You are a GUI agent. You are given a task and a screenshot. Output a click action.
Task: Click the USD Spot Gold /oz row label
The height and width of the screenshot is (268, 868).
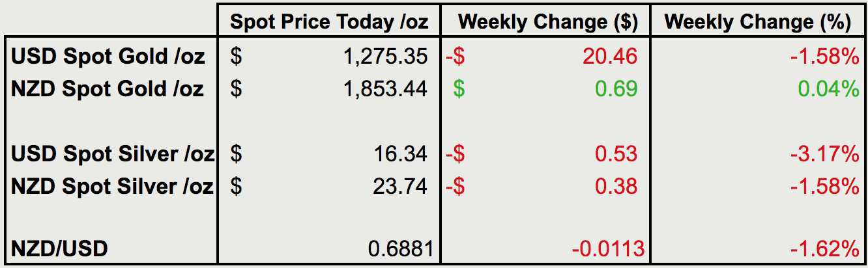click(108, 57)
